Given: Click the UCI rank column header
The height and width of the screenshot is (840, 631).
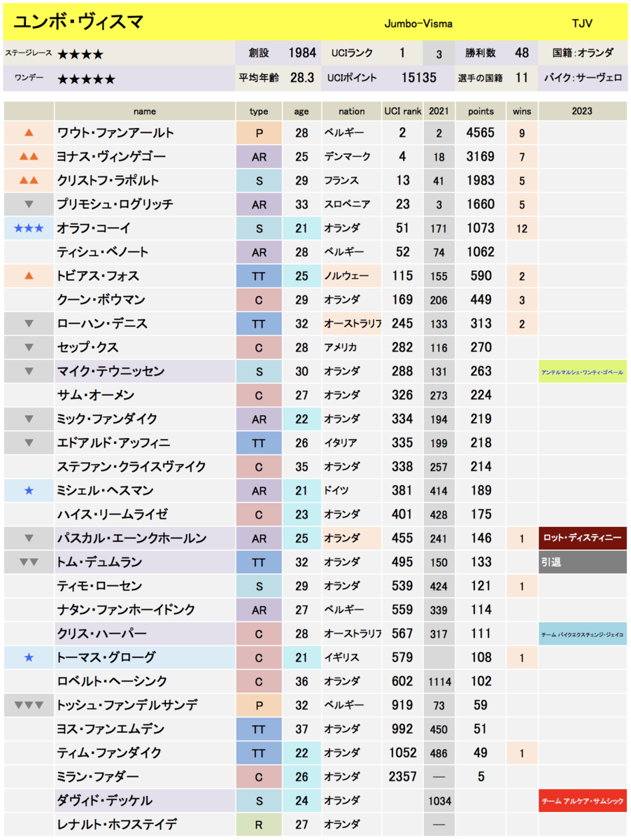Looking at the screenshot, I should pyautogui.click(x=403, y=111).
